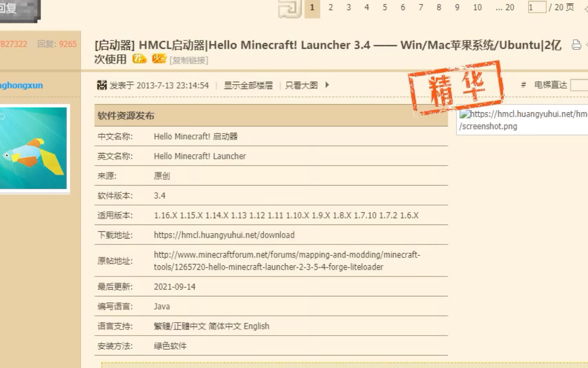Click the '[启动器]' category tag
This screenshot has height=368, width=588.
pos(115,45)
